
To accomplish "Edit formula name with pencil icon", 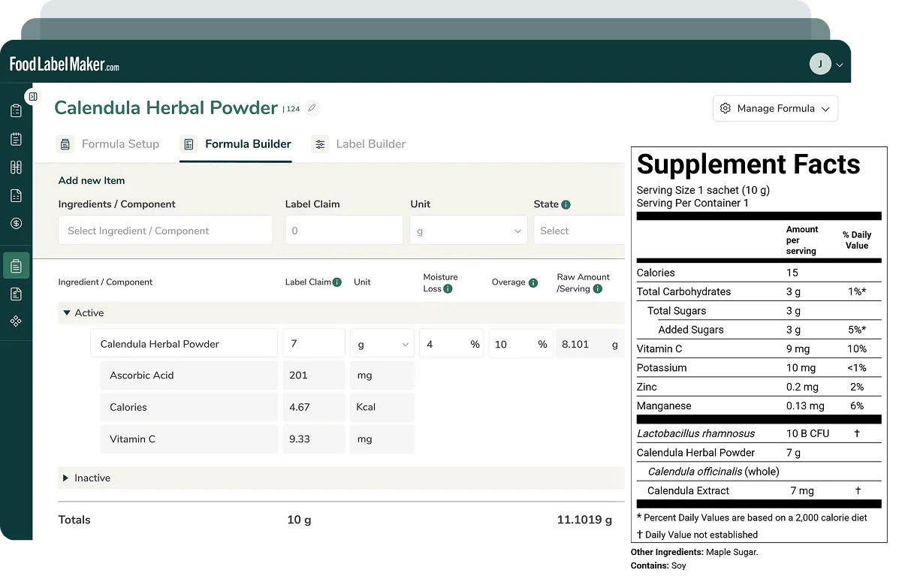I will (312, 108).
